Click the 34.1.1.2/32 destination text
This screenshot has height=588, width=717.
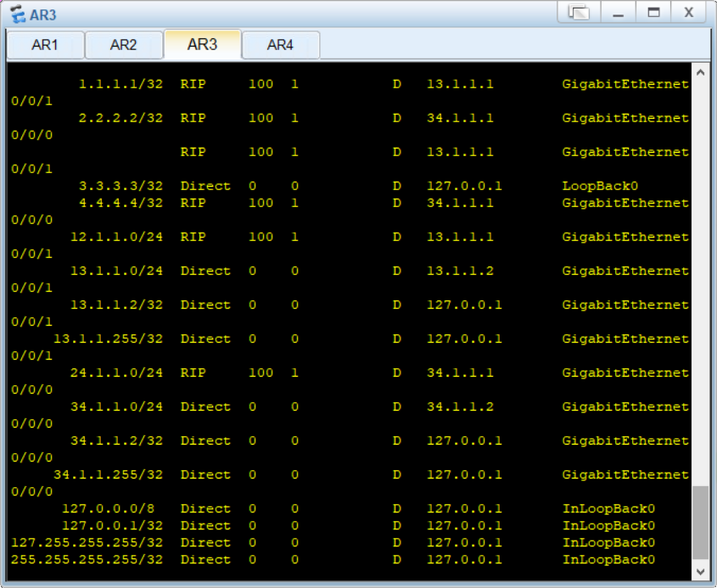116,440
